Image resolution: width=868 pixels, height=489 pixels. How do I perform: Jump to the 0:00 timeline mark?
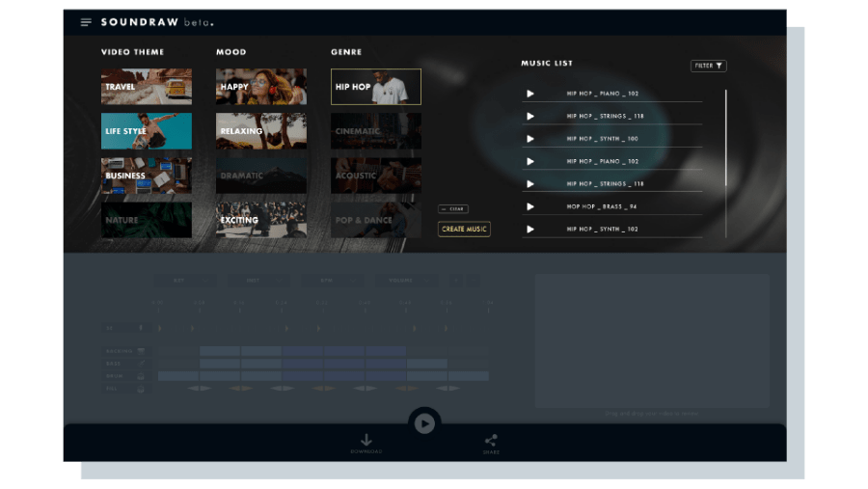coord(158,303)
